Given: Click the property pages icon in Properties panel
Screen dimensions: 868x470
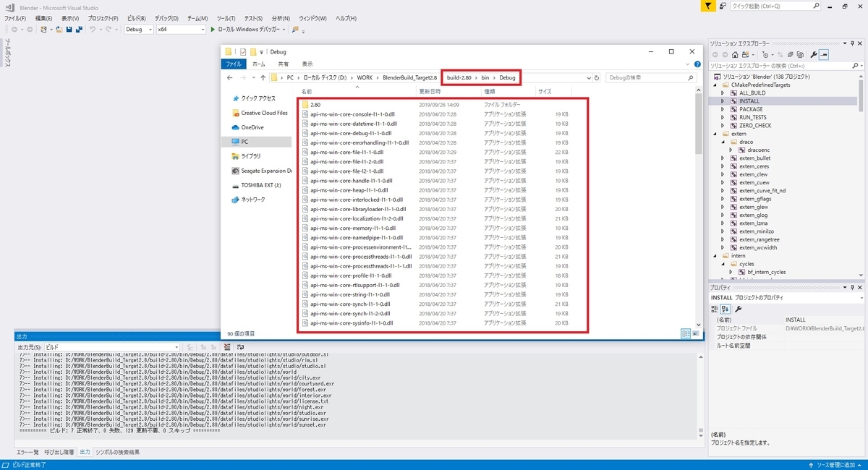Looking at the screenshot, I should [738, 309].
